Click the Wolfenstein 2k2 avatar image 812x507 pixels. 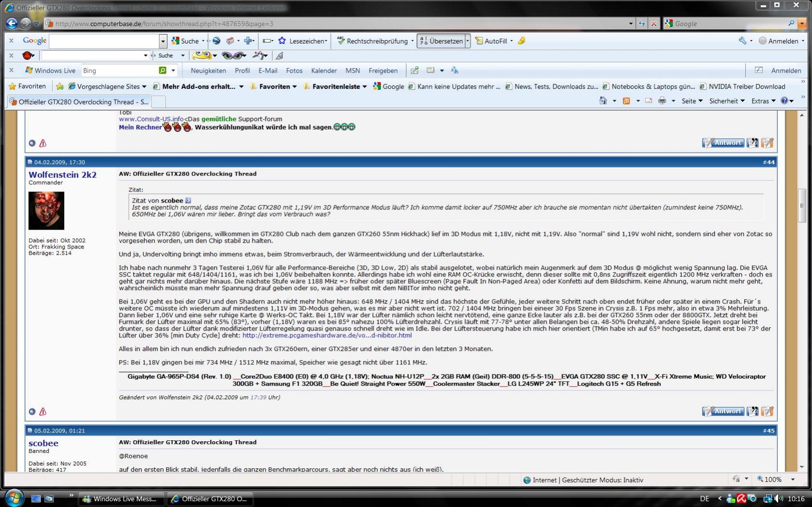click(x=46, y=210)
